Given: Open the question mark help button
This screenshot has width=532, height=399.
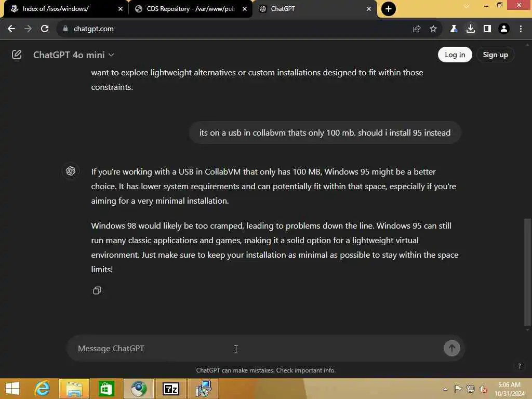Looking at the screenshot, I should coord(519,366).
